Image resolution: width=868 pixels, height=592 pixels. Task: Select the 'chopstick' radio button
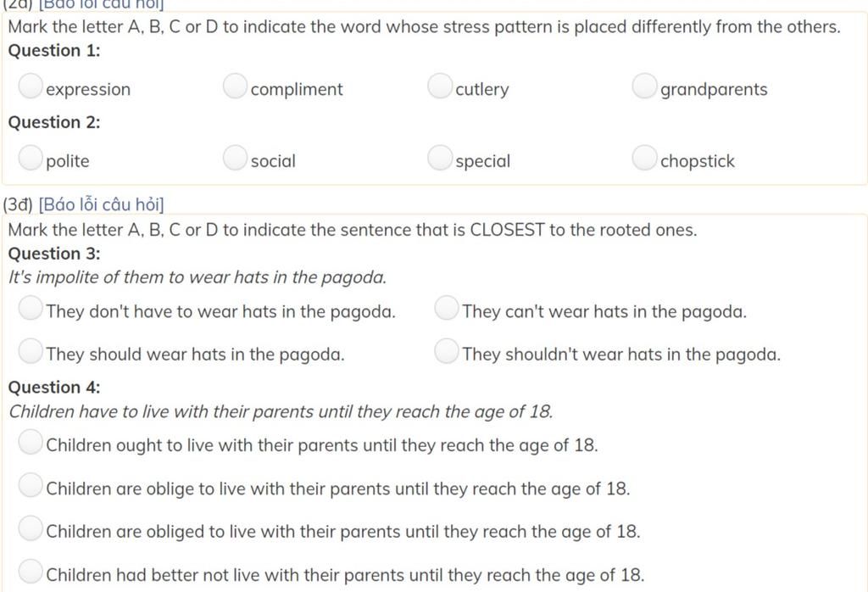pyautogui.click(x=645, y=158)
